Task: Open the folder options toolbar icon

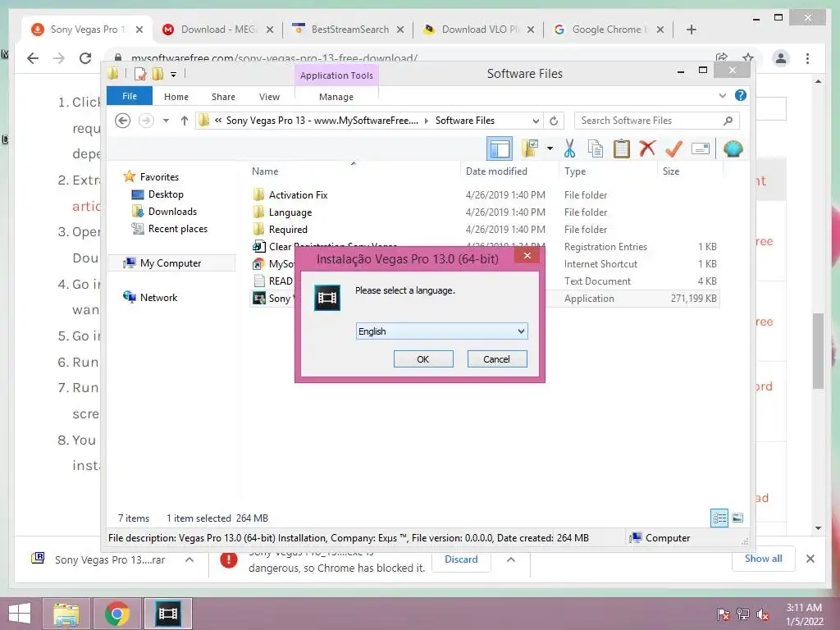Action: 530,148
